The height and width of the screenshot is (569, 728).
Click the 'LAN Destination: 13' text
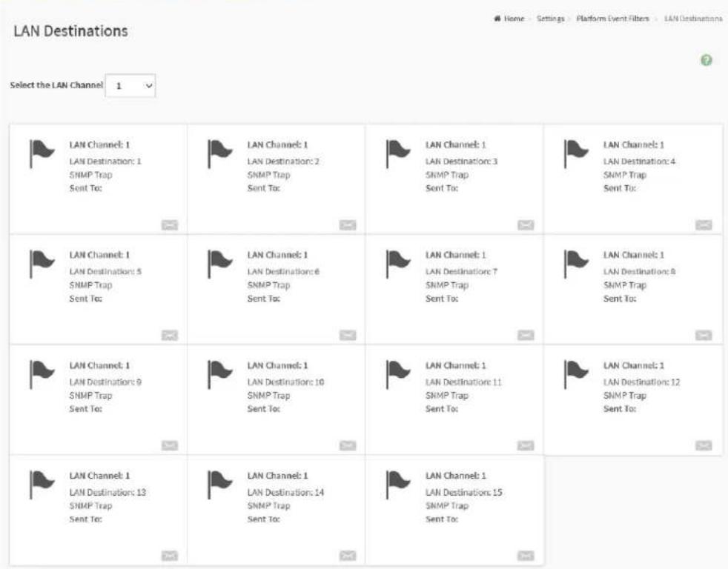click(x=107, y=493)
